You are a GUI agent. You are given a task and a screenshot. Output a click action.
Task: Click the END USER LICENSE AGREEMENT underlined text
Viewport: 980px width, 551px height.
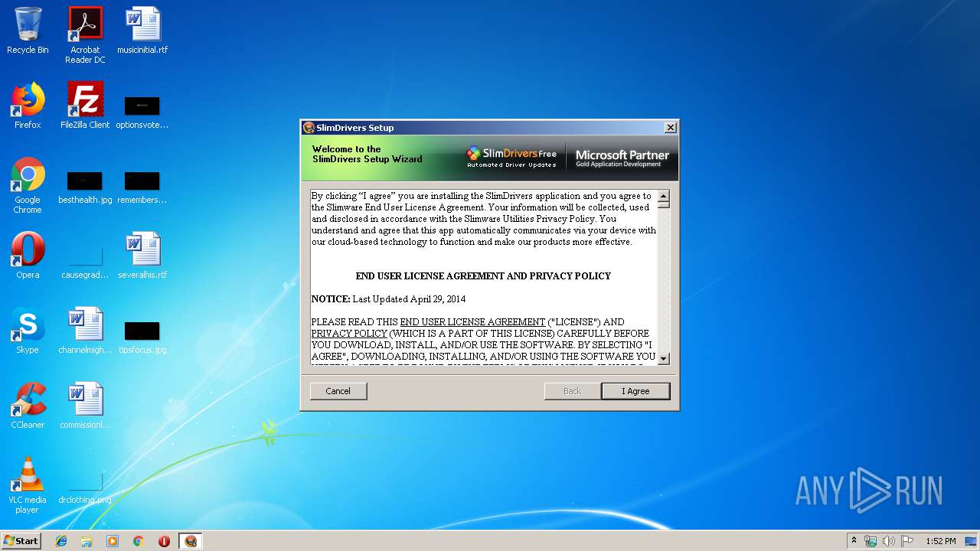(472, 322)
